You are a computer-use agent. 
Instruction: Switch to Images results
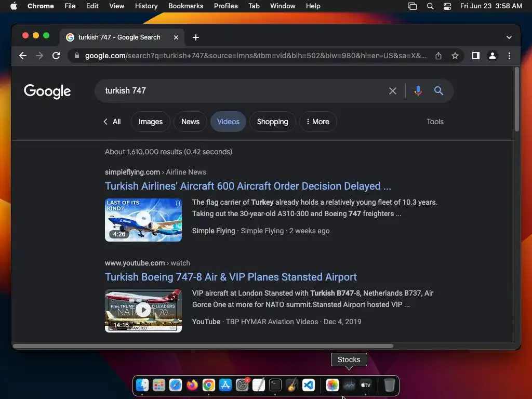tap(150, 122)
